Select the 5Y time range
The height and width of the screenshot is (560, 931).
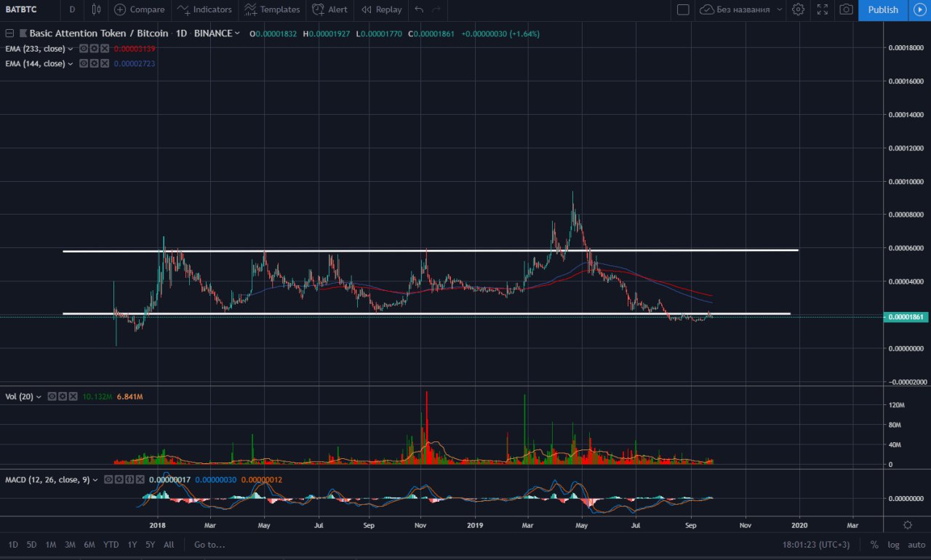pyautogui.click(x=150, y=545)
